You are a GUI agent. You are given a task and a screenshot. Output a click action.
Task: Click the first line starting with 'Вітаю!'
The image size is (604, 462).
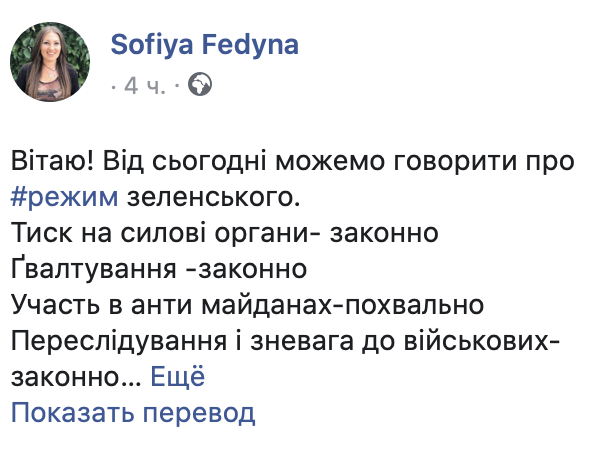point(292,162)
